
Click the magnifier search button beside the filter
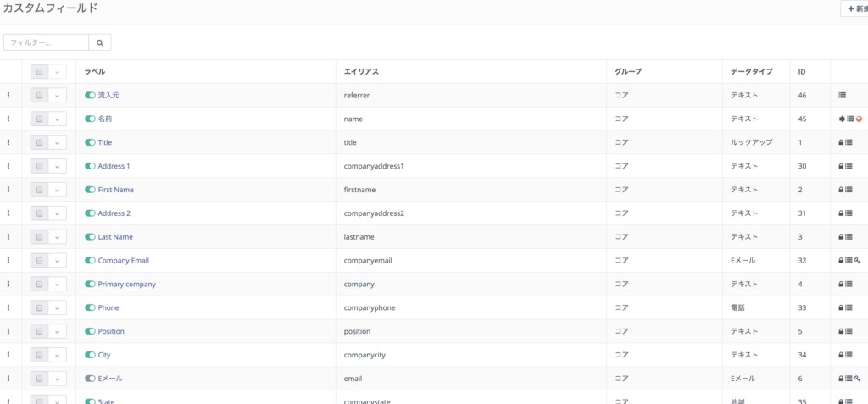(100, 42)
